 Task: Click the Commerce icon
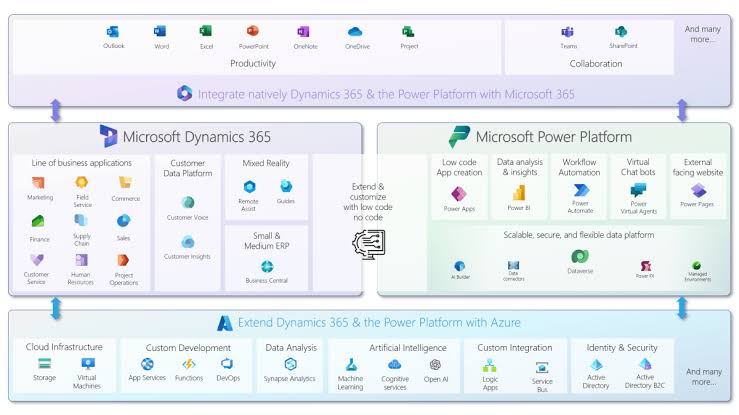125,182
